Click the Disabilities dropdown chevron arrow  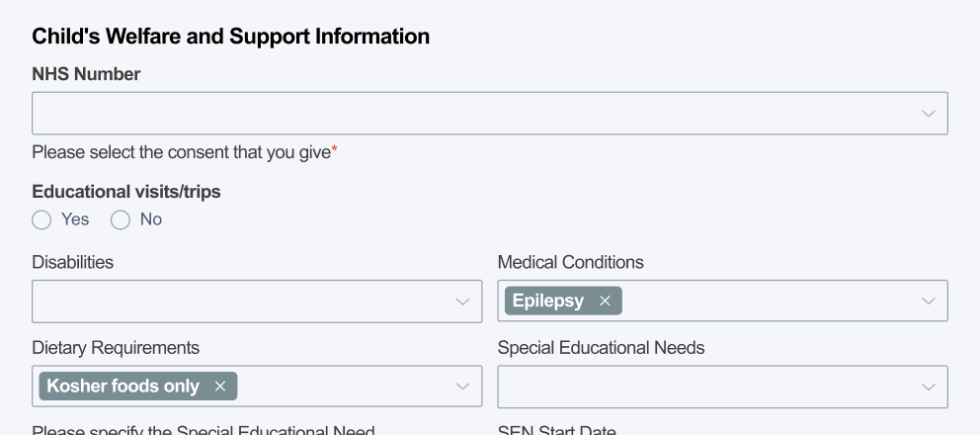(462, 302)
